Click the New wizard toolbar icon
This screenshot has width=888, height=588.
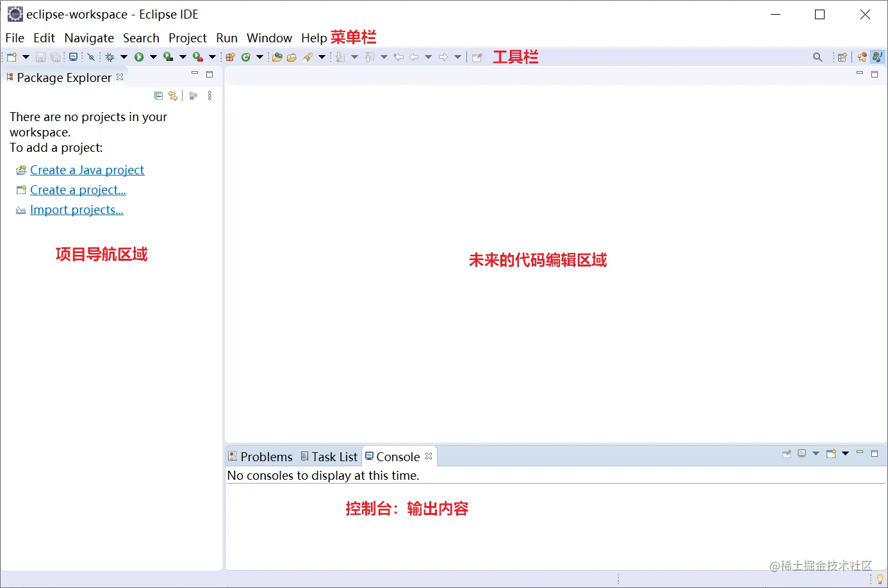click(x=12, y=57)
